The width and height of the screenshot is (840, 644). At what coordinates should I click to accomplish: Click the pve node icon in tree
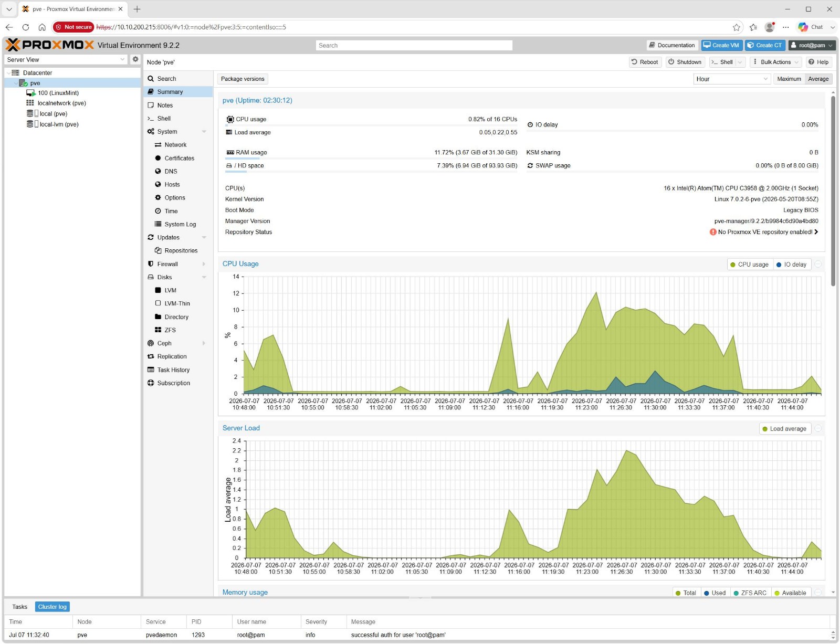23,83
